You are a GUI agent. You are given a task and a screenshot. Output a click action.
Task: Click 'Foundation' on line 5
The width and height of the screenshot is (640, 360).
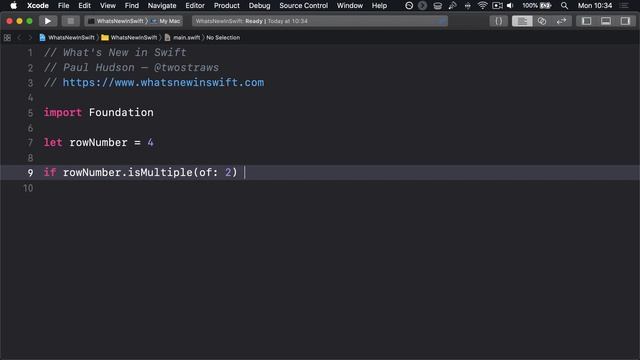pyautogui.click(x=121, y=112)
